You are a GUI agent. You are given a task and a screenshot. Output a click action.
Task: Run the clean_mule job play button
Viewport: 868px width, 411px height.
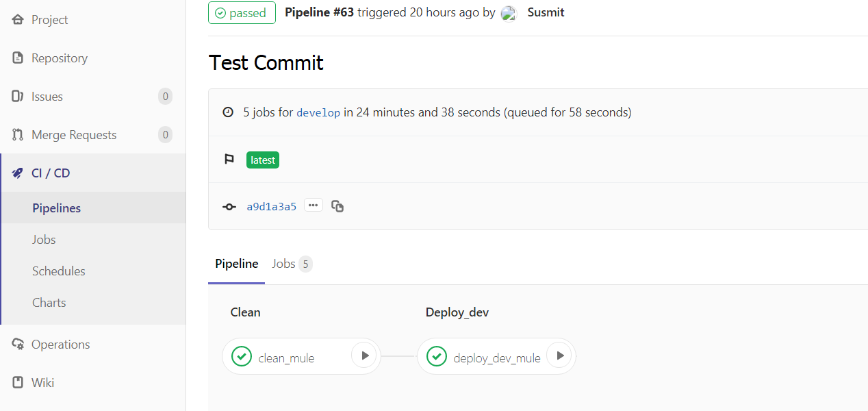pyautogui.click(x=365, y=356)
